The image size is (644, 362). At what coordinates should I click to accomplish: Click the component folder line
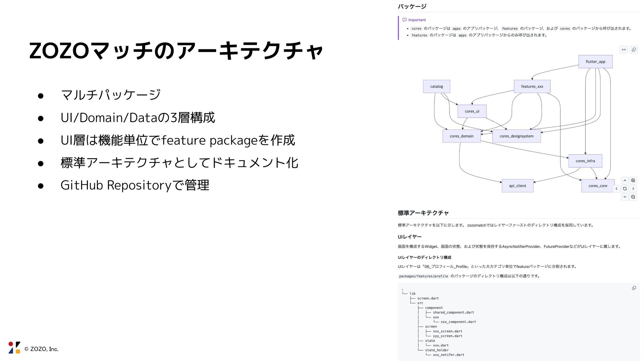434,308
